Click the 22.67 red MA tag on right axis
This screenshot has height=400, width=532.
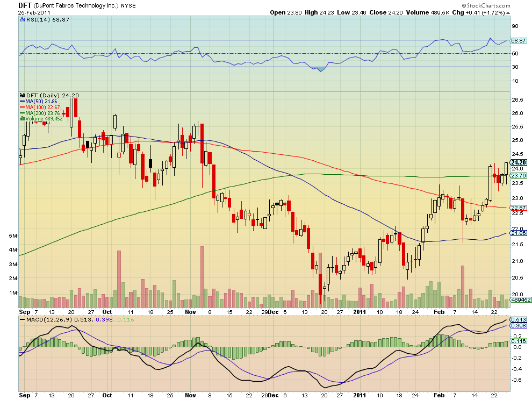coord(519,208)
